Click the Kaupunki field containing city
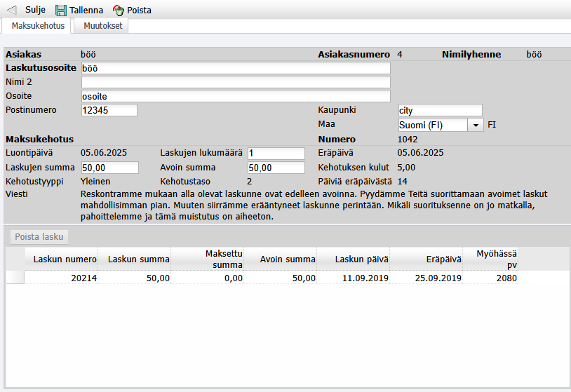Viewport: 571px width, 392px height. tap(441, 110)
